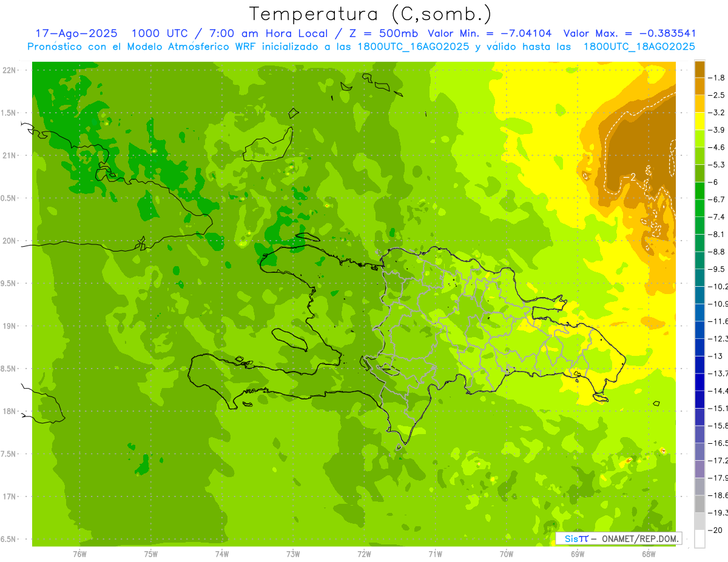Click the "-13" colorbar value
The image size is (728, 562).
716,356
